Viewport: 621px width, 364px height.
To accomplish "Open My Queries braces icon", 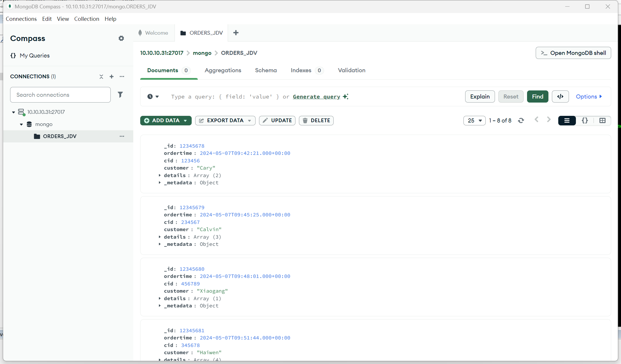I will tap(13, 55).
